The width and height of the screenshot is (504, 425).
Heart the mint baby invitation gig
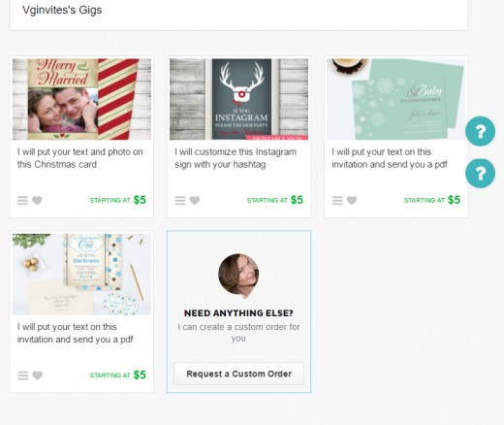tap(352, 200)
